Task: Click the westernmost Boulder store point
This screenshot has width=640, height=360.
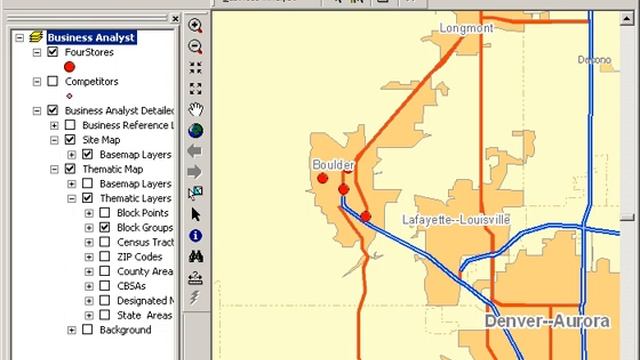Action: coord(322,178)
